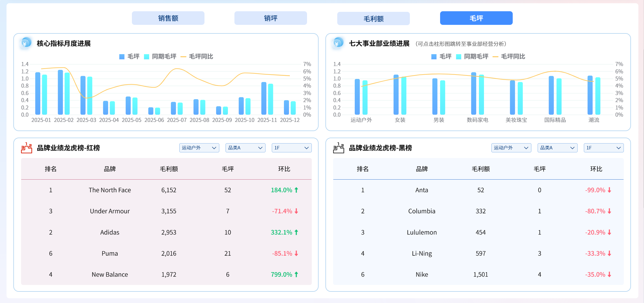Click the blue 毛坪 bar for 美妆珠宝
Image resolution: width=644 pixels, height=303 pixels.
(x=512, y=97)
